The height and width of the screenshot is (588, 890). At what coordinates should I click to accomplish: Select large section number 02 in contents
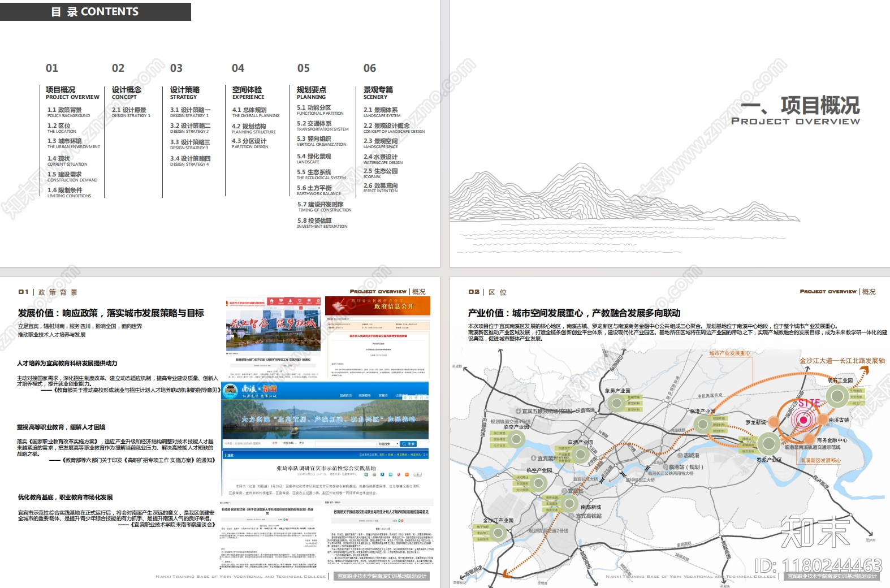[118, 68]
